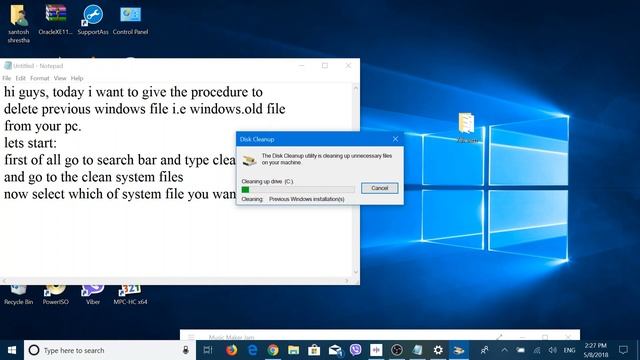Open Viber from the taskbar
The width and height of the screenshot is (640, 360).
click(x=356, y=350)
